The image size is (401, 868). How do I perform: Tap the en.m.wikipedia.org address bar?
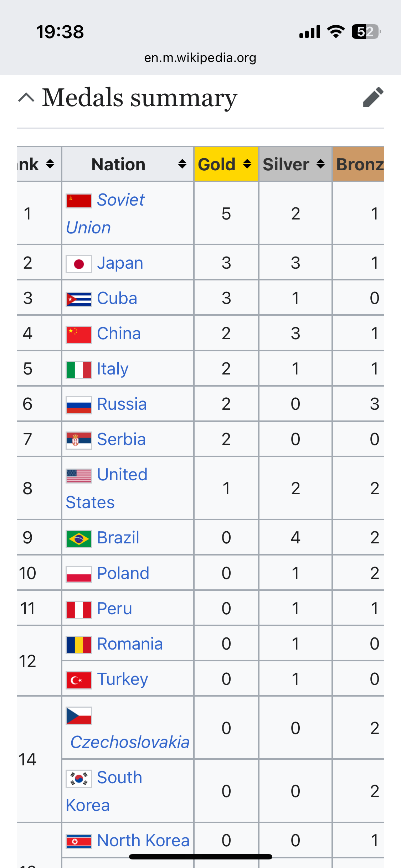tap(200, 58)
